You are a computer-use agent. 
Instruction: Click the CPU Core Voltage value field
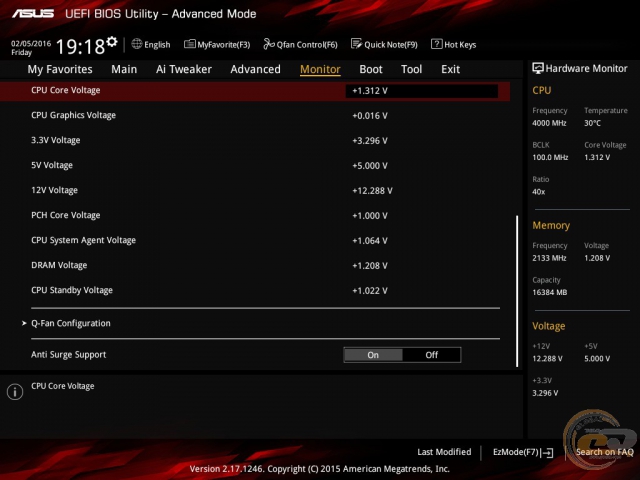point(422,91)
